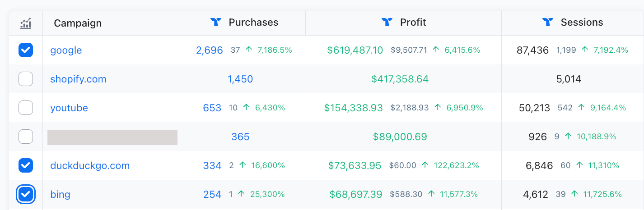Click the 7,186.5% purchases change for google
The width and height of the screenshot is (644, 210).
click(x=275, y=50)
